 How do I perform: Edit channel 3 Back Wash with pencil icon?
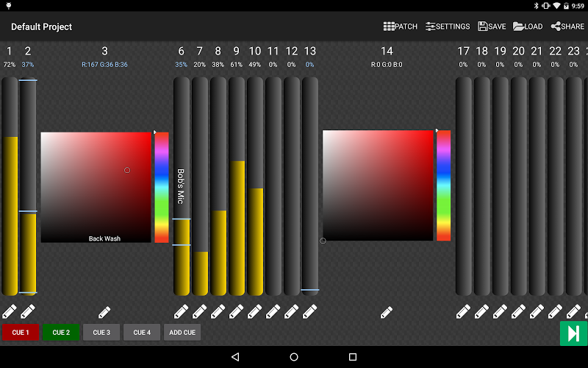[x=104, y=311]
